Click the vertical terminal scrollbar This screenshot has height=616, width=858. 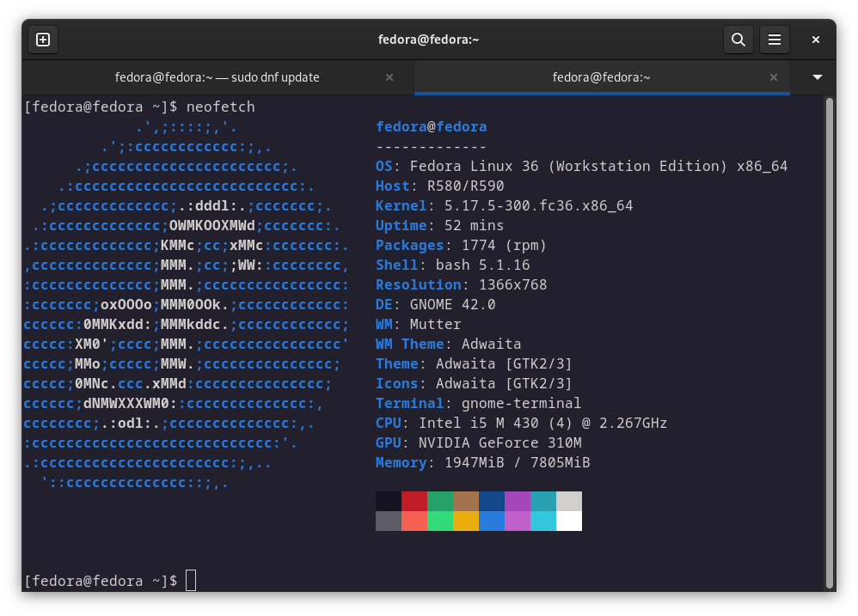click(x=830, y=344)
